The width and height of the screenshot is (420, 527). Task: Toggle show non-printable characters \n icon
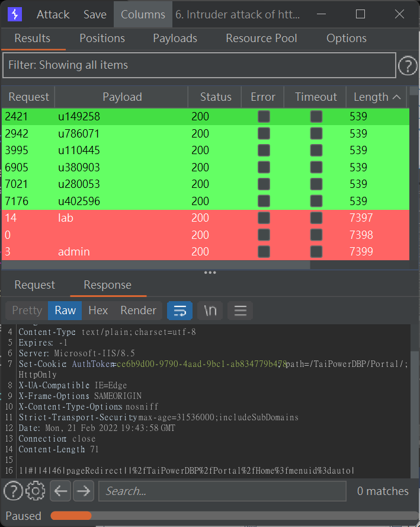coord(210,310)
